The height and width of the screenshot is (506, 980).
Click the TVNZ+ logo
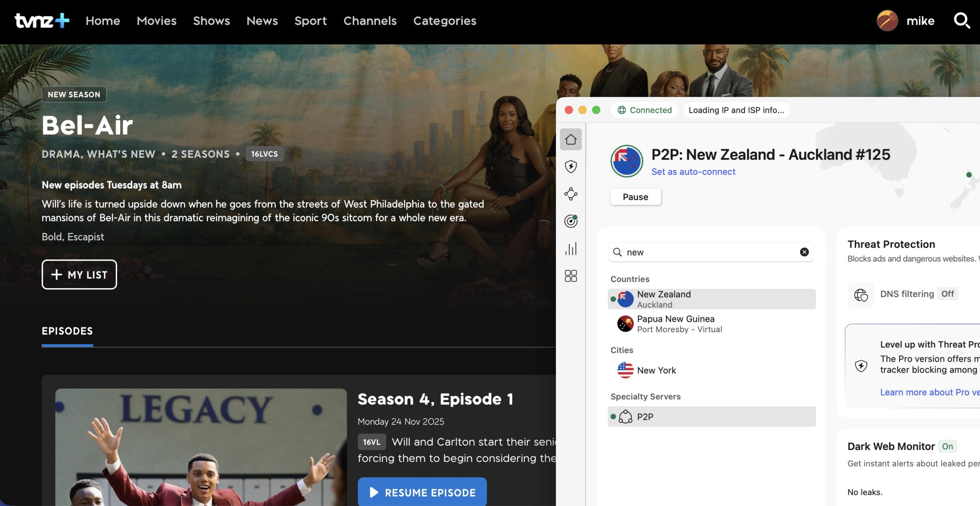coord(41,21)
